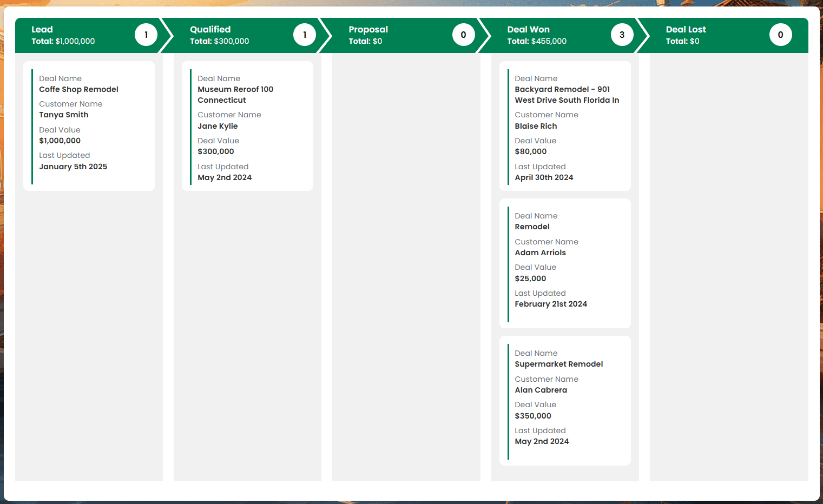The height and width of the screenshot is (504, 823).
Task: Click the Lead stage count badge
Action: pos(146,35)
